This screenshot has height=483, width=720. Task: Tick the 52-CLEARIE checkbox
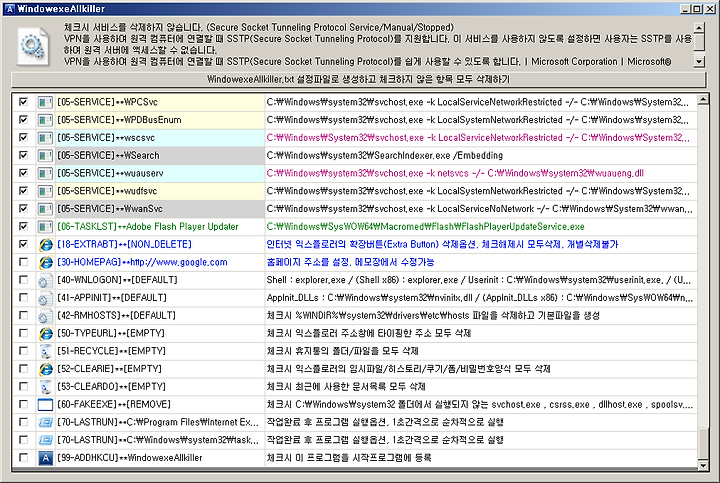pyautogui.click(x=23, y=369)
